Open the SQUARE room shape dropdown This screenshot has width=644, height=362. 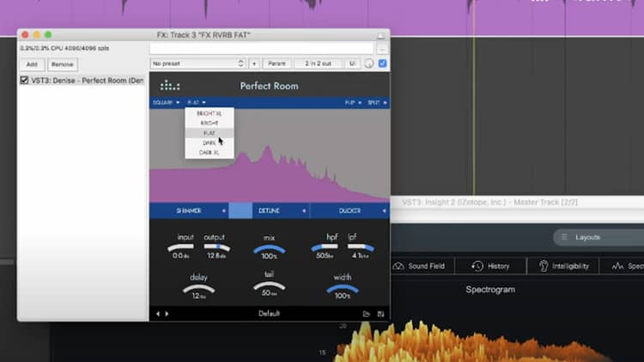(166, 102)
